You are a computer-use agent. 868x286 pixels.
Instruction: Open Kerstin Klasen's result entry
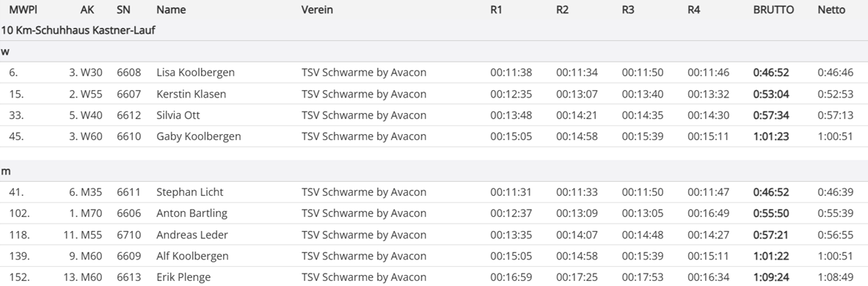(x=434, y=94)
